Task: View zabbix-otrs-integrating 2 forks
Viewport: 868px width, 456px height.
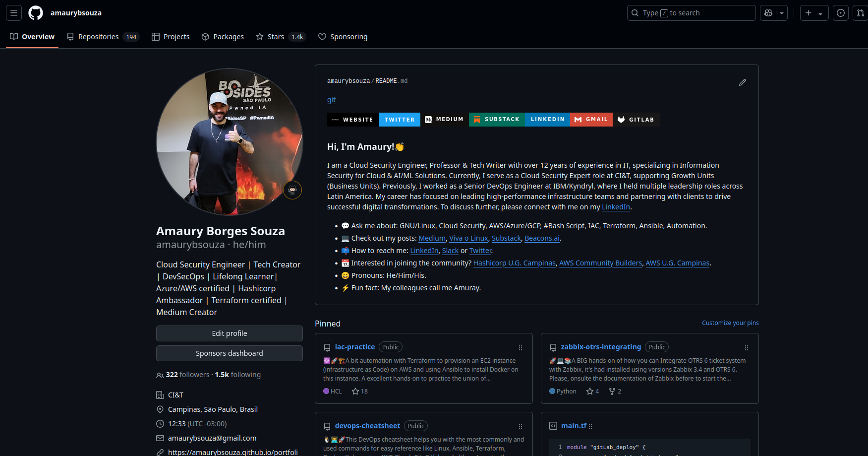Action: pos(615,391)
